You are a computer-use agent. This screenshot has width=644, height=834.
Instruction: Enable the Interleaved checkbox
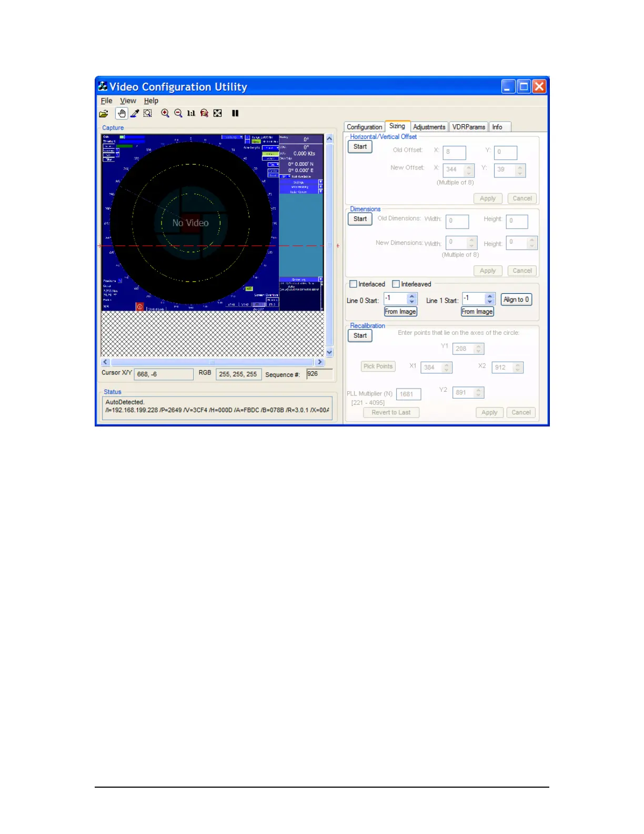coord(396,284)
